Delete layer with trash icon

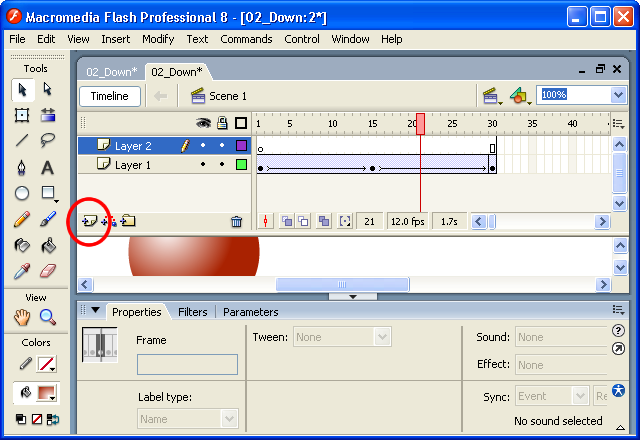(x=236, y=221)
